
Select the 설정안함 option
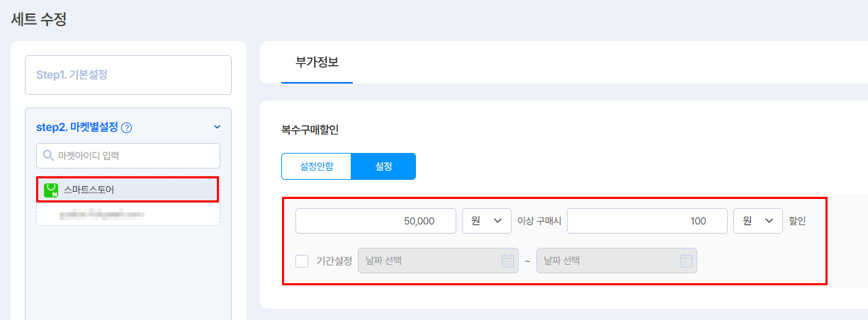317,166
